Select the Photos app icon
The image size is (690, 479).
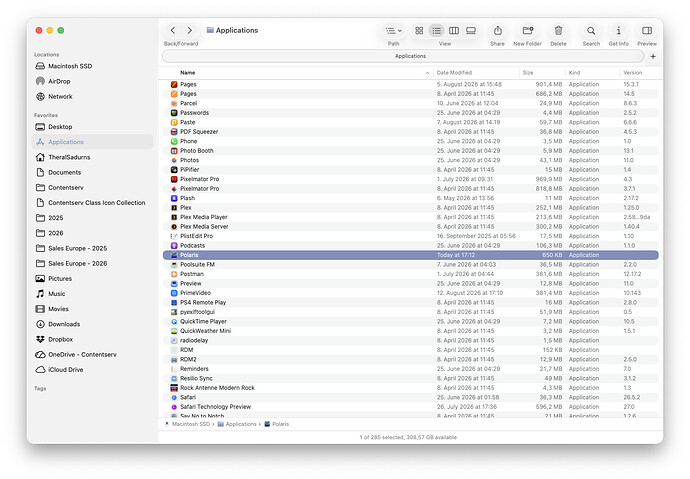174,160
